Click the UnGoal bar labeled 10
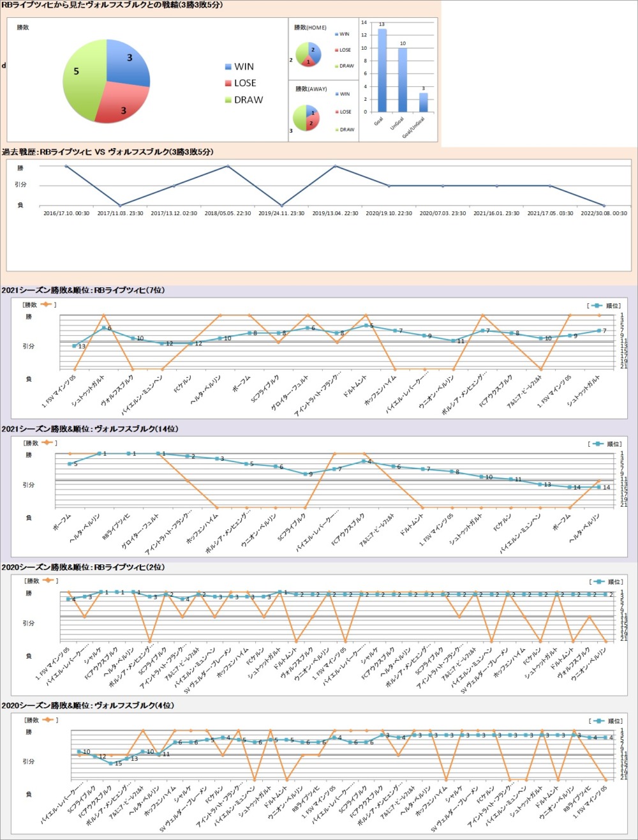Viewport: 638px width, 840px height. 403,80
